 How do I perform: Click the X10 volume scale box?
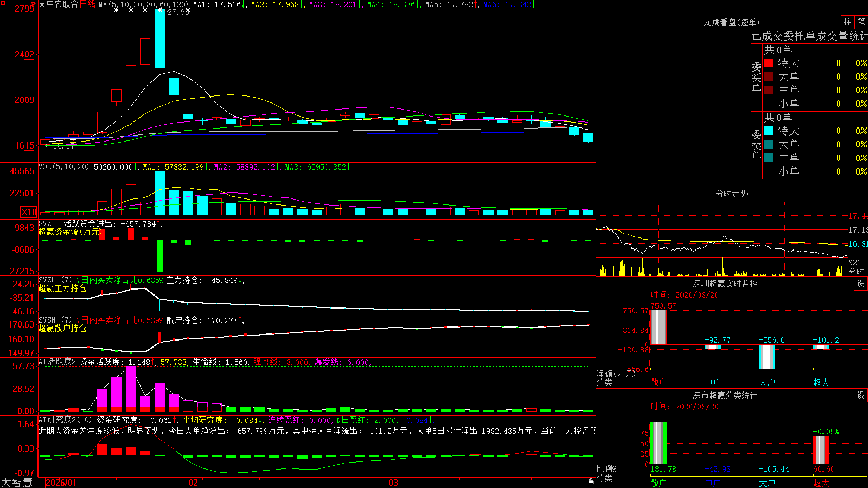[x=29, y=212]
